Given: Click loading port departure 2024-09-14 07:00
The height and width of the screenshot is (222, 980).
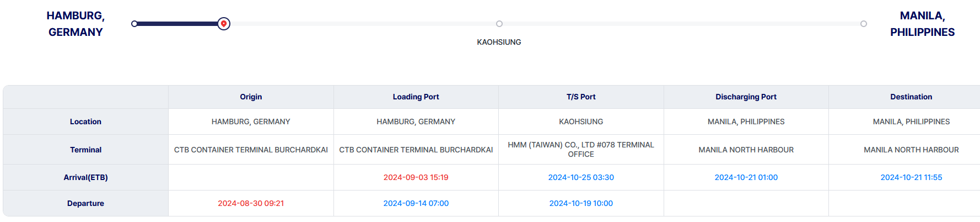Looking at the screenshot, I should (416, 203).
